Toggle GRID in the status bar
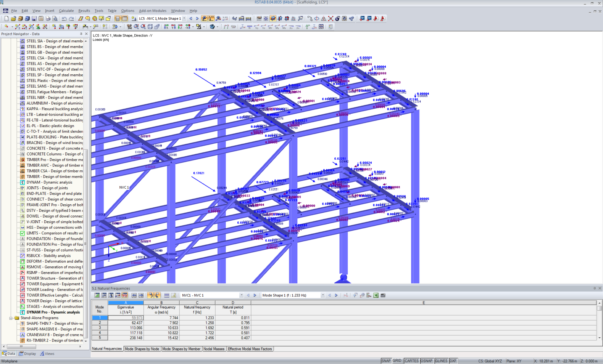 397,361
